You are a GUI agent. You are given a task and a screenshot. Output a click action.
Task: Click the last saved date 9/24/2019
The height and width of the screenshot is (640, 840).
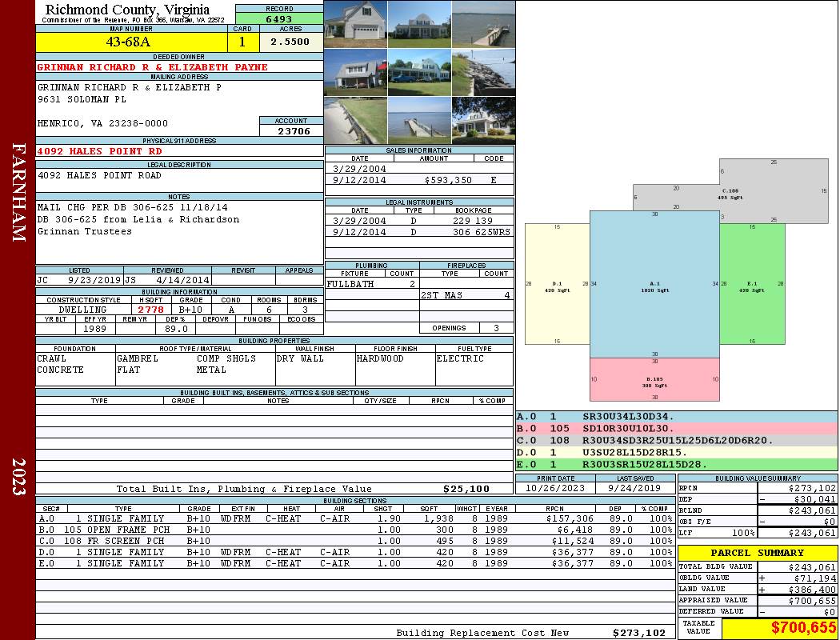coord(635,488)
